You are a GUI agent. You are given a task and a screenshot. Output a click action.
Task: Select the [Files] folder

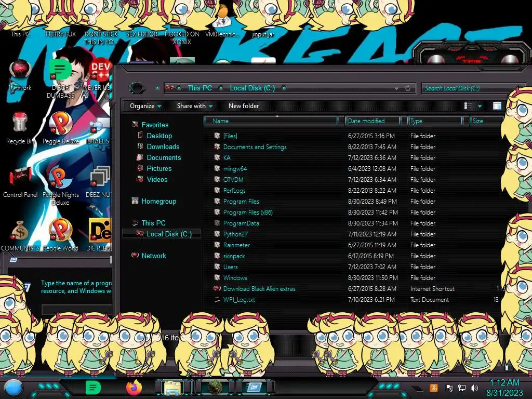tap(230, 136)
